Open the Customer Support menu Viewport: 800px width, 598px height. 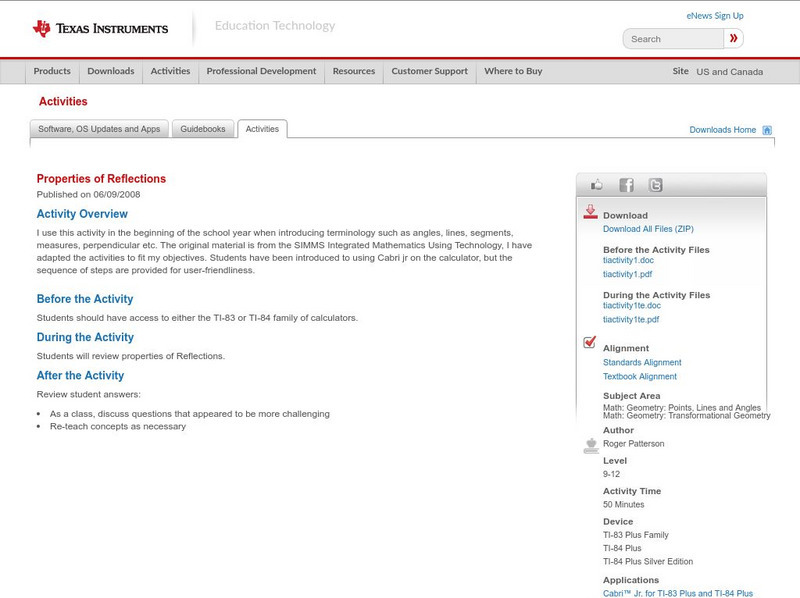(430, 71)
